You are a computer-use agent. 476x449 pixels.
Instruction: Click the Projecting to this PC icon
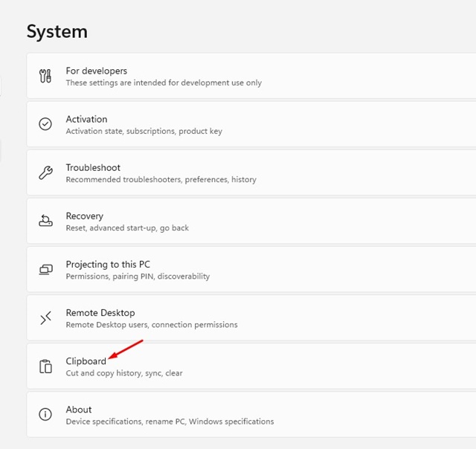point(45,269)
